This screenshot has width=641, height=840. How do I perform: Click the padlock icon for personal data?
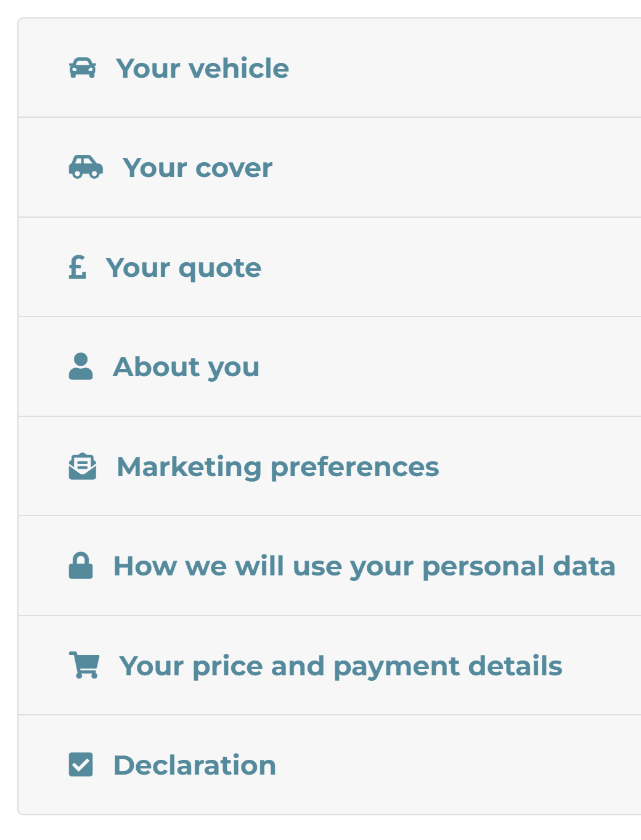(x=81, y=566)
